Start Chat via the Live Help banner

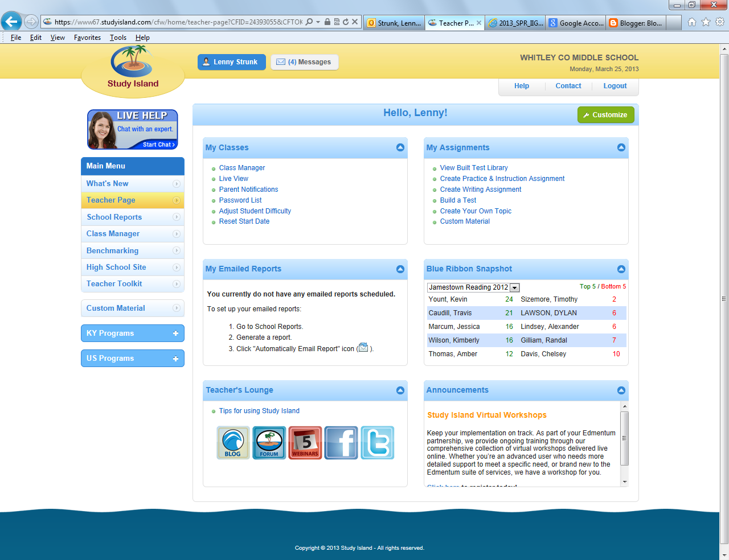(x=158, y=144)
